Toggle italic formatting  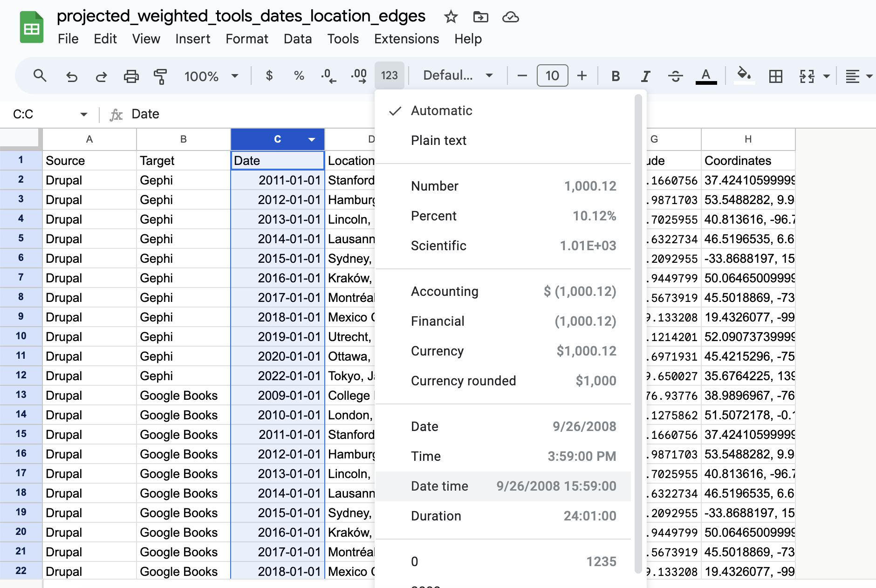click(x=645, y=75)
